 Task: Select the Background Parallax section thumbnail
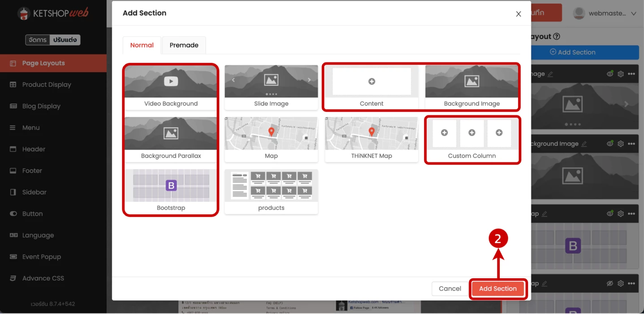[x=171, y=140]
